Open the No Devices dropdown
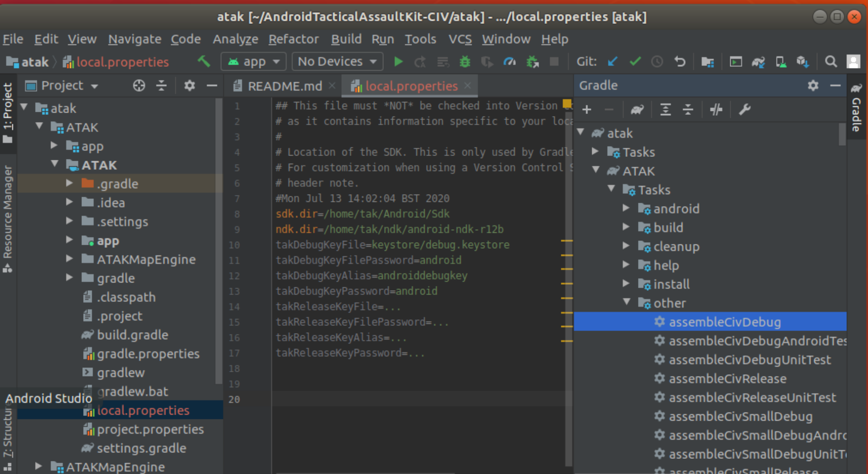Viewport: 868px width, 474px height. tap(337, 62)
